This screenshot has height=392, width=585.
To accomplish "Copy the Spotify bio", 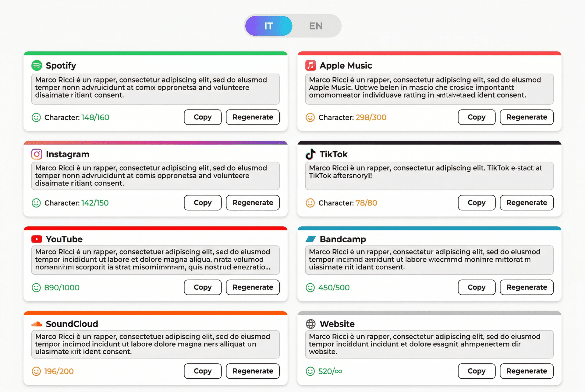I will [x=202, y=117].
